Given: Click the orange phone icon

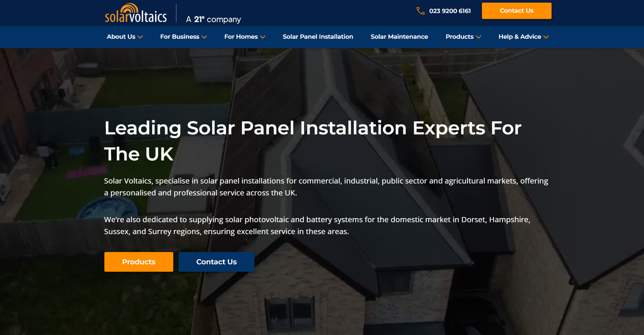Looking at the screenshot, I should pyautogui.click(x=420, y=11).
